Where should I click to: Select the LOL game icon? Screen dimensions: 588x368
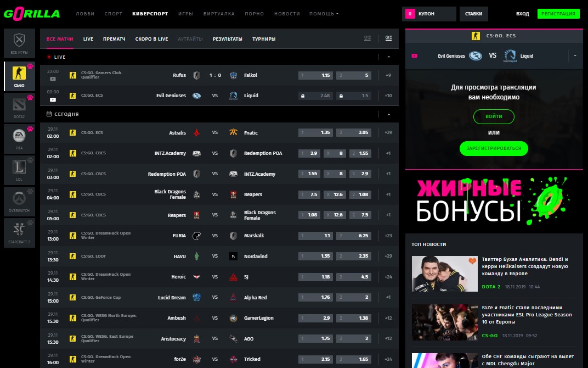[19, 170]
